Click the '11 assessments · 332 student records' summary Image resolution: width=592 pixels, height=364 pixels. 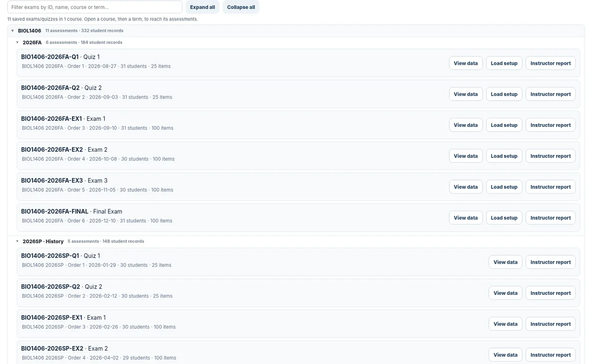pos(85,31)
